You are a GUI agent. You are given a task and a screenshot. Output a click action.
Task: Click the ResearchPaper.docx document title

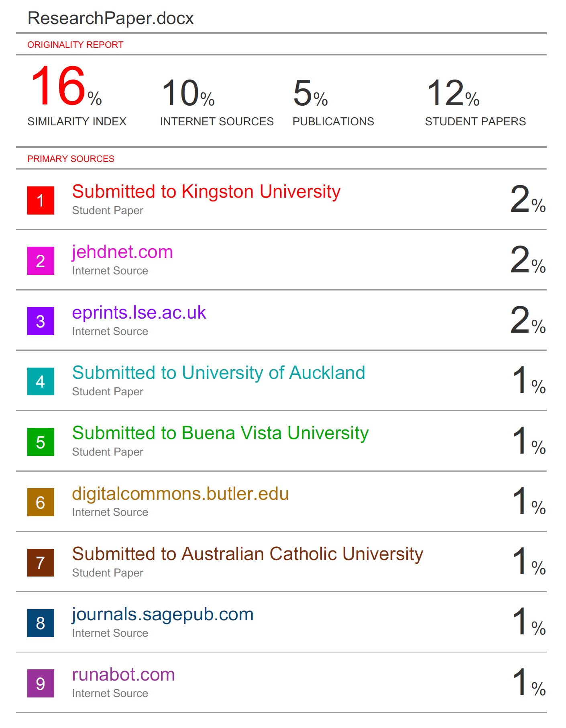pos(111,18)
